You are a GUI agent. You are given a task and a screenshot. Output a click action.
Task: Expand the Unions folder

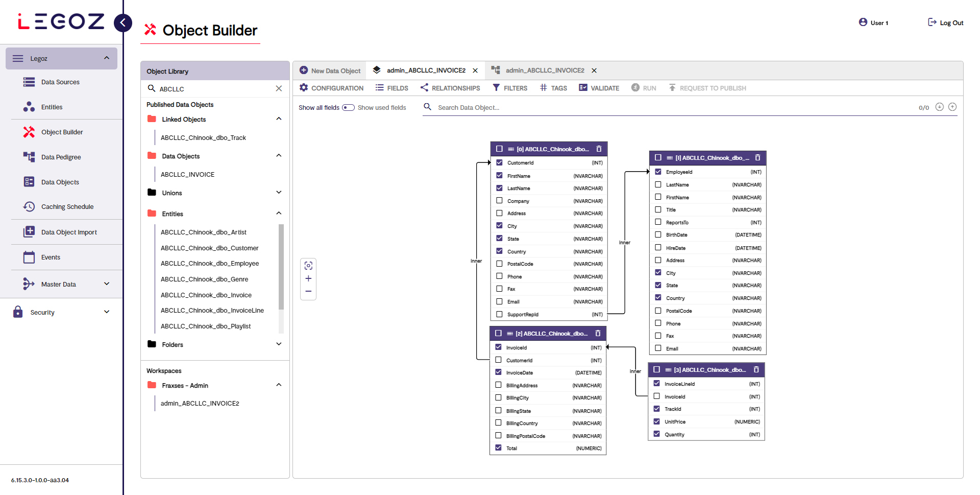pos(279,193)
